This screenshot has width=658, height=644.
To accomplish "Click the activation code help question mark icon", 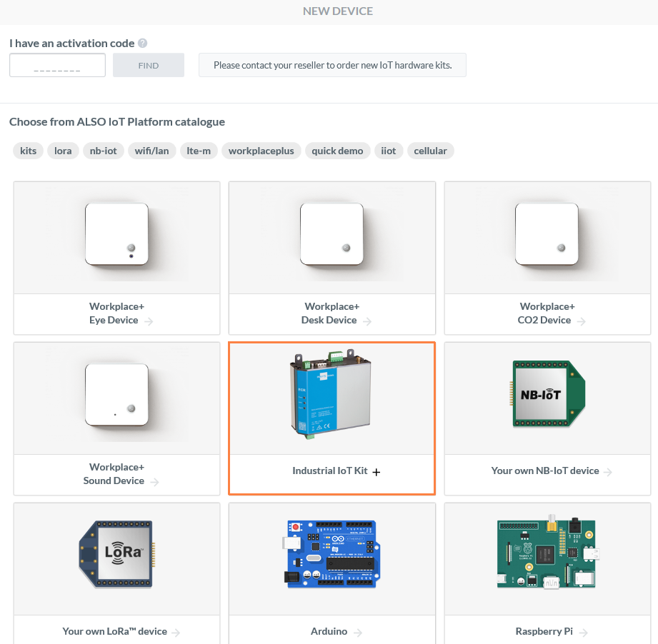I will (x=143, y=43).
